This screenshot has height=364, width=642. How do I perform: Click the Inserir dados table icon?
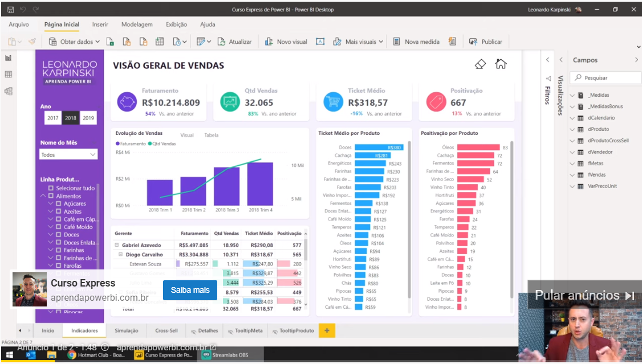160,42
